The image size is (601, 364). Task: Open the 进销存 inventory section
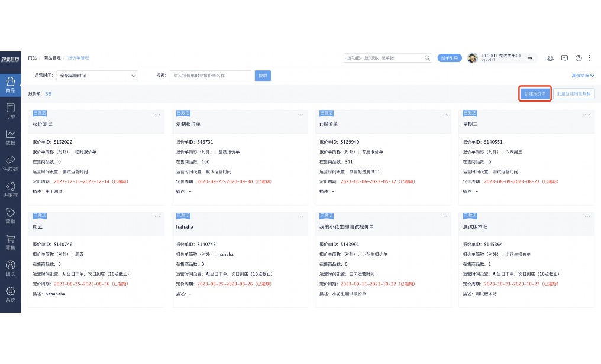click(10, 190)
